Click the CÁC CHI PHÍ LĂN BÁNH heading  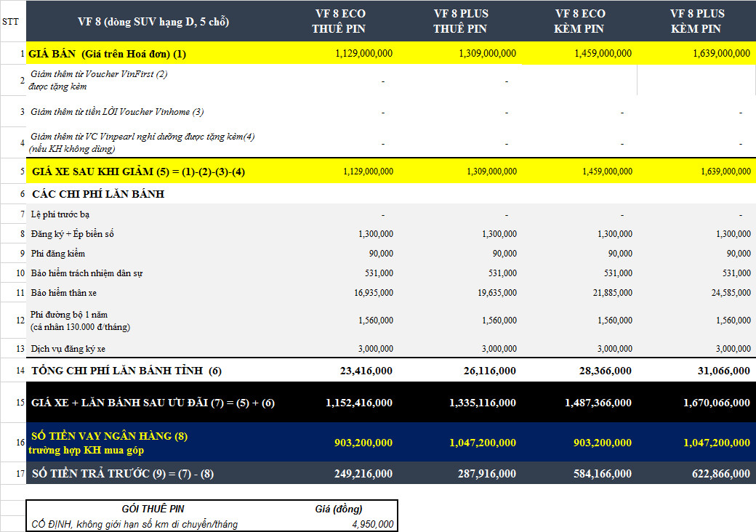point(98,194)
